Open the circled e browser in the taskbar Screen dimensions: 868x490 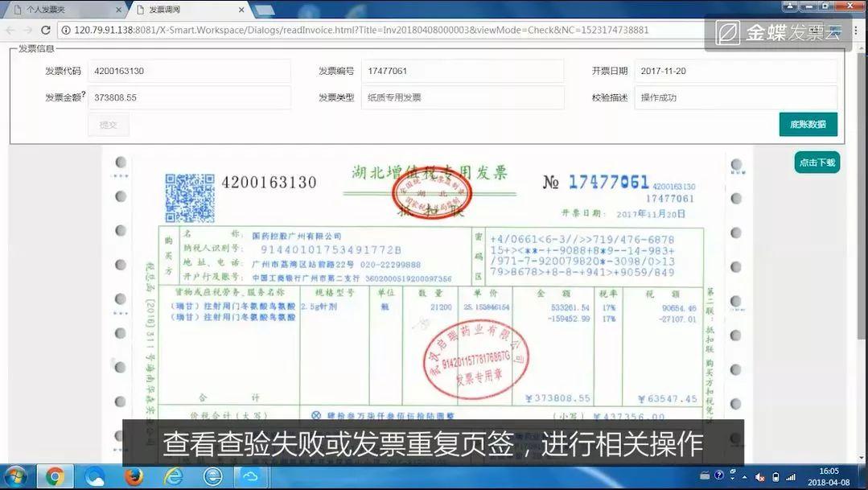click(212, 476)
